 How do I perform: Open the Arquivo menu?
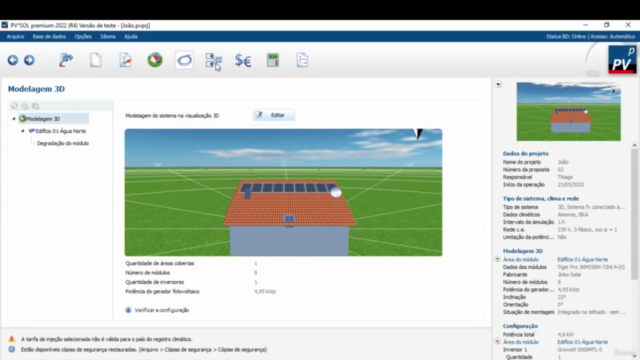(x=15, y=36)
